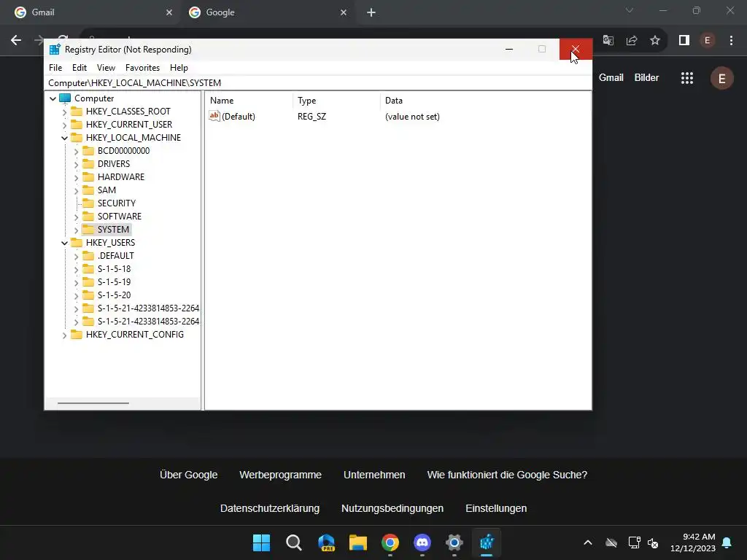Open the Bilder link on Google page
Screen dimensions: 747x560
coord(646,77)
